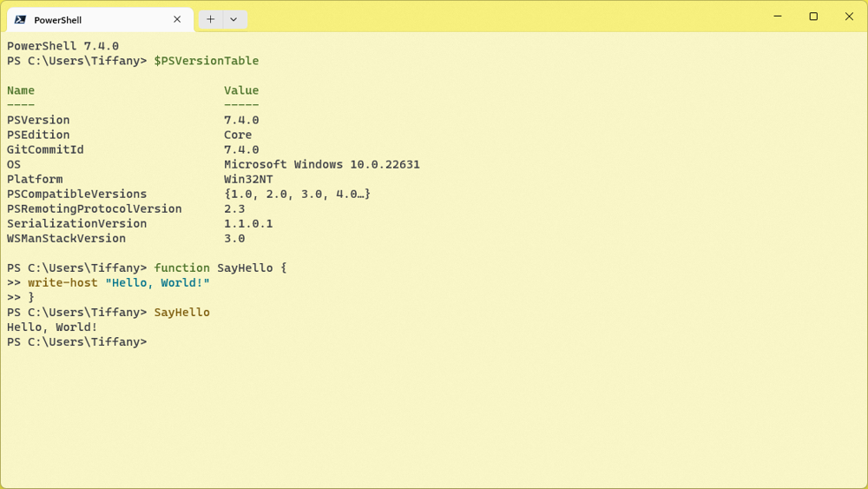
Task: Click the {1.0, 2.0, 3.0, 4.0…} value
Action: pos(297,195)
